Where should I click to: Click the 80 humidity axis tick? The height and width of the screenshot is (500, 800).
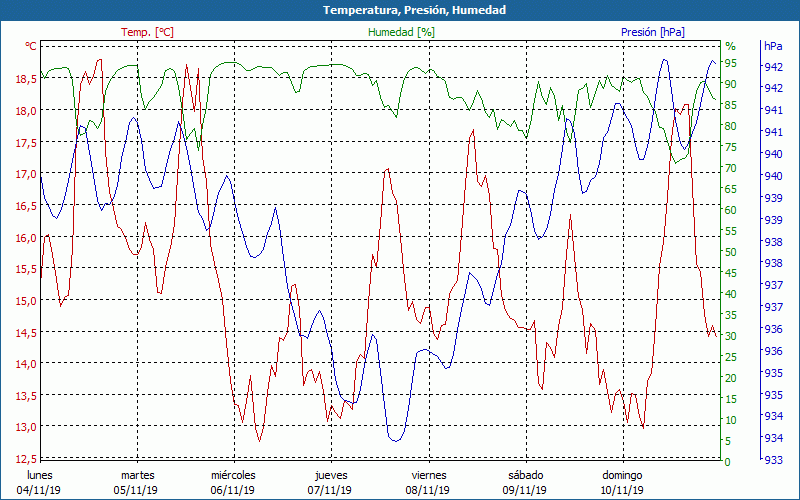click(x=731, y=126)
